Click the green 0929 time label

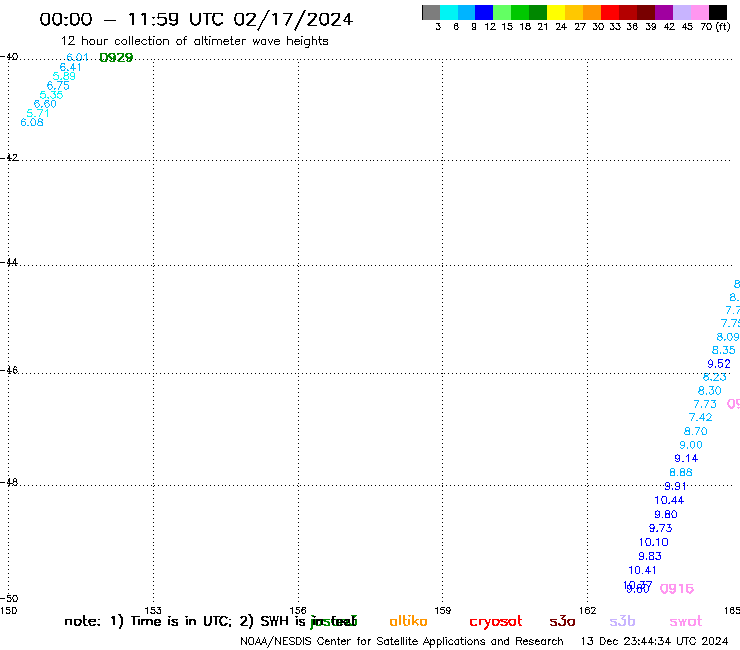point(116,58)
